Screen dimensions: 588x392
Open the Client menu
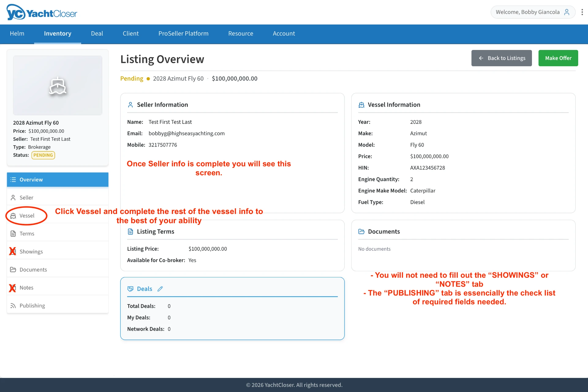point(131,33)
